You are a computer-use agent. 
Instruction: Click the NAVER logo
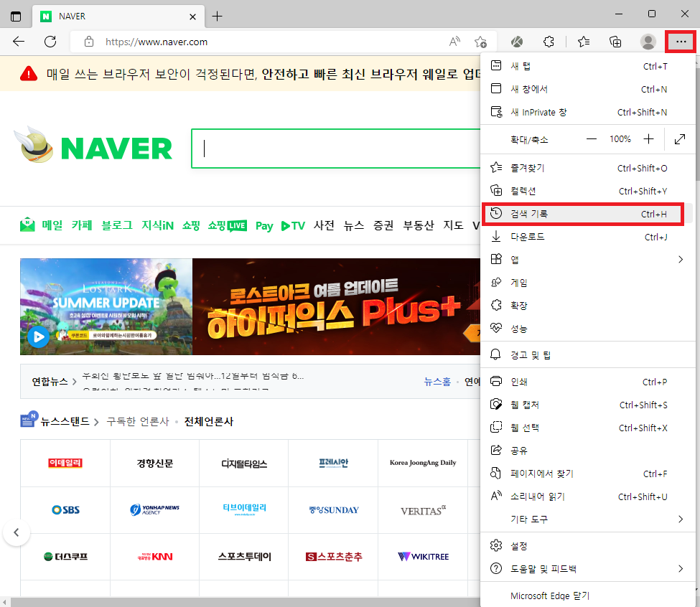116,149
